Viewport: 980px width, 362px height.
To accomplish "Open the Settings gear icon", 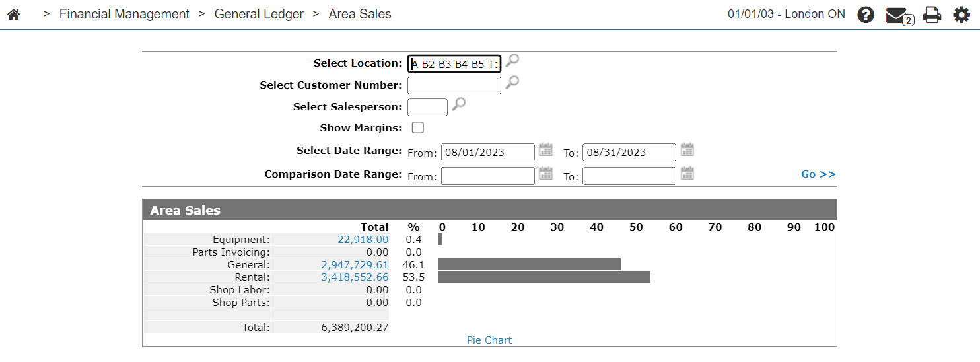I will coord(962,15).
